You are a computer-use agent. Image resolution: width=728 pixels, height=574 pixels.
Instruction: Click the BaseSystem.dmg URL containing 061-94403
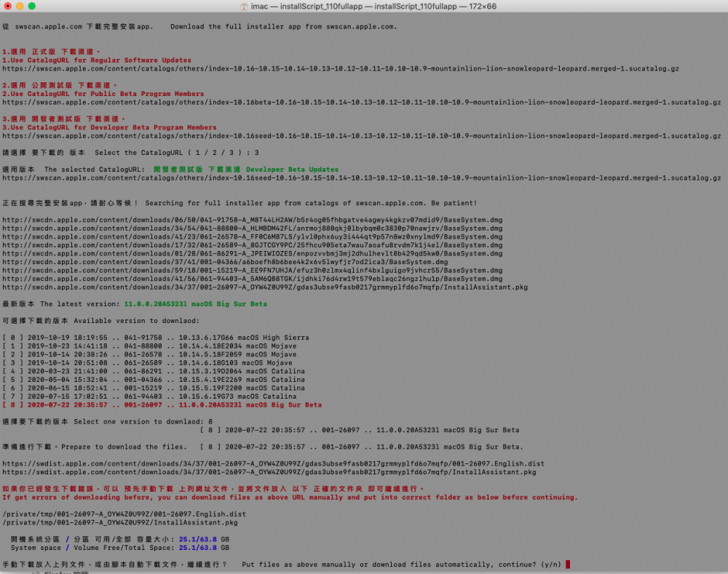[253, 279]
